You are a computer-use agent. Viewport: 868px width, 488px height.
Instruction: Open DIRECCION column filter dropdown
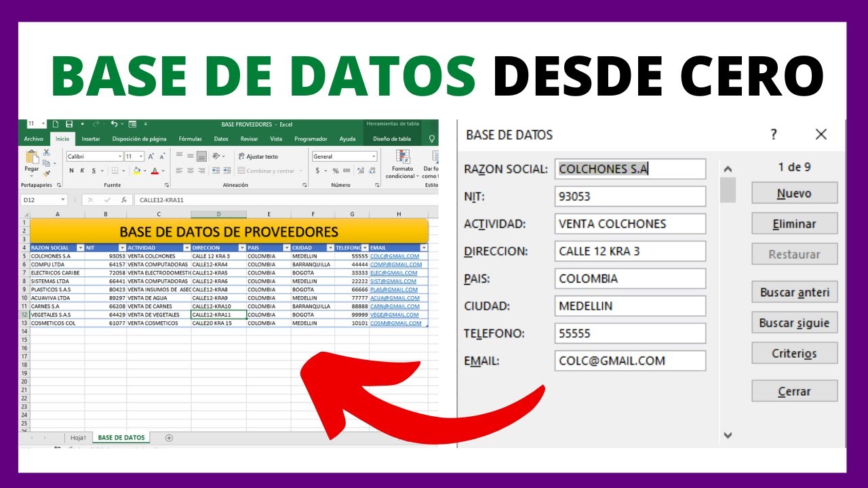pyautogui.click(x=242, y=247)
